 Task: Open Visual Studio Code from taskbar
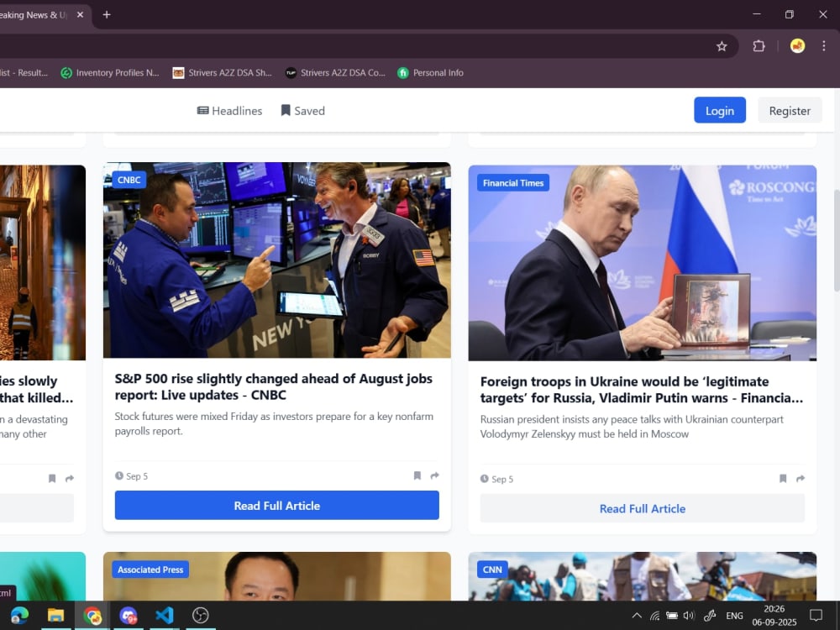(165, 615)
